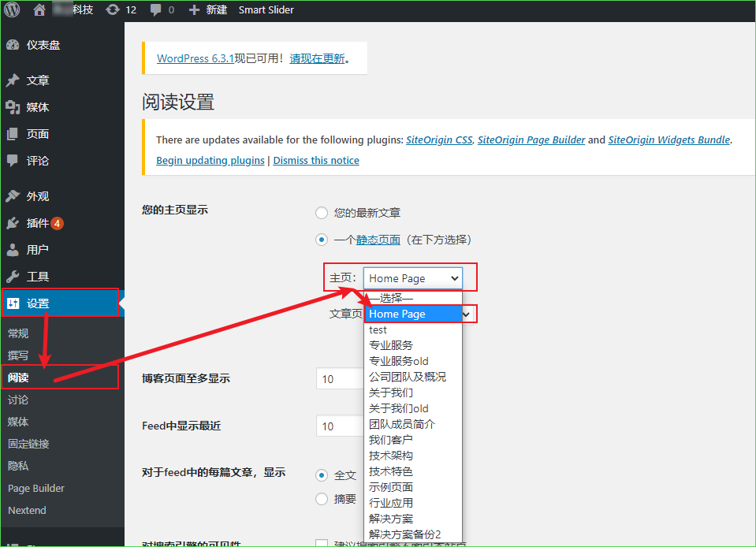Open SiteOrigin Widgets Bundle link
Viewport: 756px width, 547px height.
coord(669,140)
